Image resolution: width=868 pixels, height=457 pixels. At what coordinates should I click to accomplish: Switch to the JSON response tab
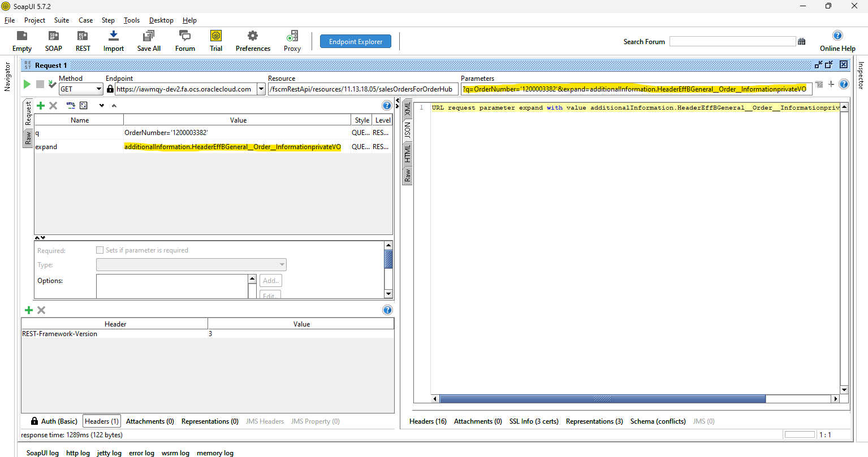[x=408, y=130]
